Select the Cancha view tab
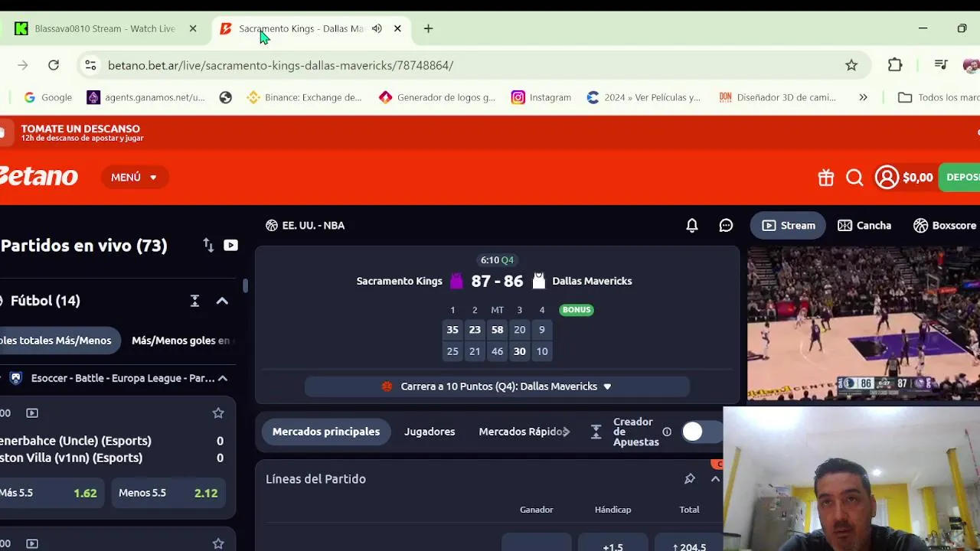Screen dimensions: 980x551 click(x=864, y=225)
